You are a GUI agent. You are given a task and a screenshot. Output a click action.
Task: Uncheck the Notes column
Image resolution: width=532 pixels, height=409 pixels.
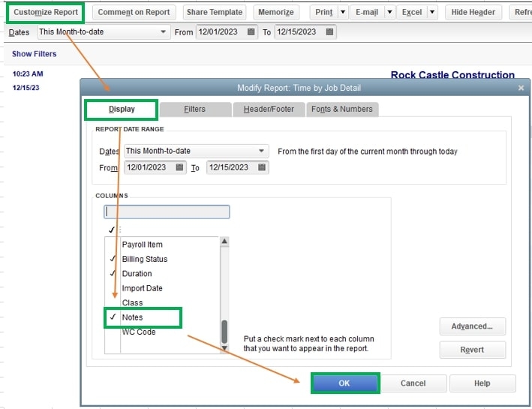point(113,317)
